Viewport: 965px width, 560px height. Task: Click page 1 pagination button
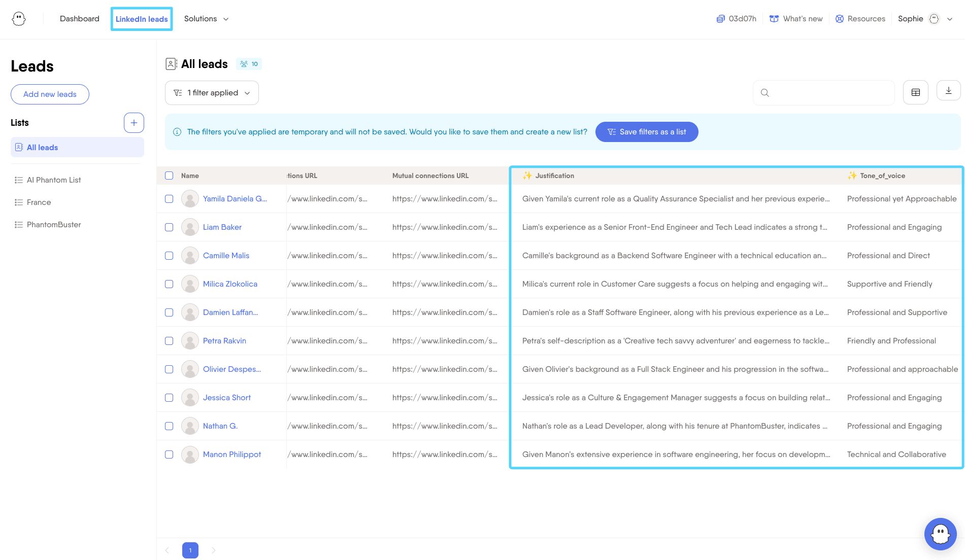[190, 550]
